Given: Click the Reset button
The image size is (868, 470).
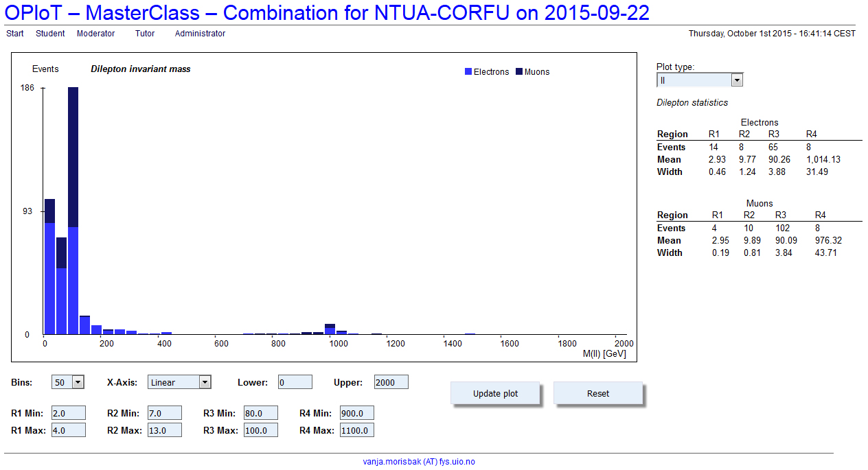Looking at the screenshot, I should (598, 394).
